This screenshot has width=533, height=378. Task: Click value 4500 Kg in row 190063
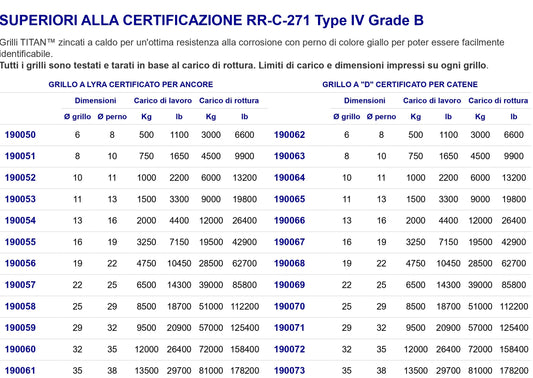point(480,156)
